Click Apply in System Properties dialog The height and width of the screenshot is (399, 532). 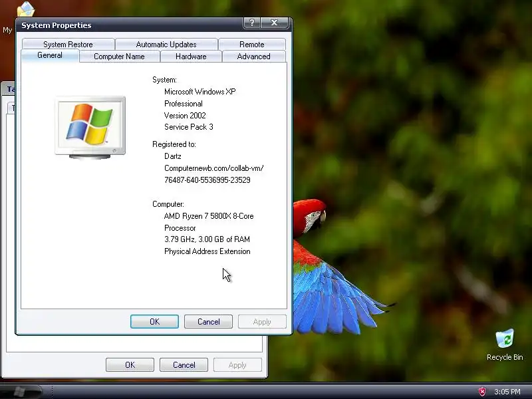[x=262, y=322]
